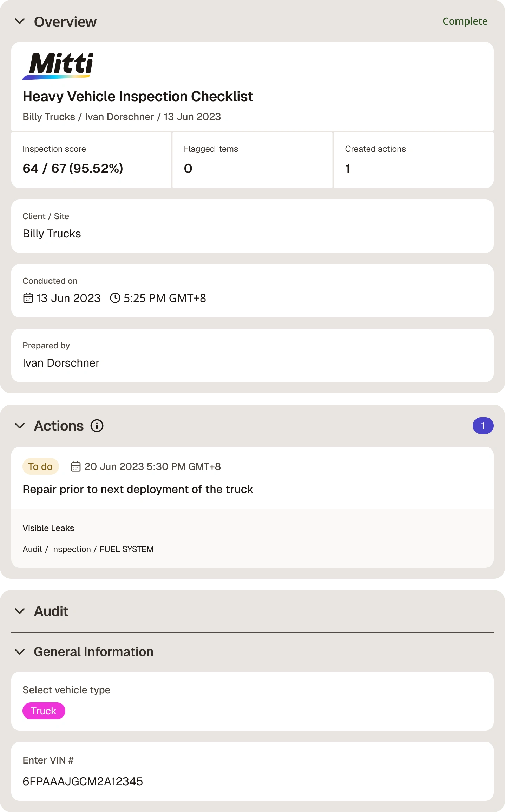505x812 pixels.
Task: Click the To do status tag
Action: coord(40,466)
